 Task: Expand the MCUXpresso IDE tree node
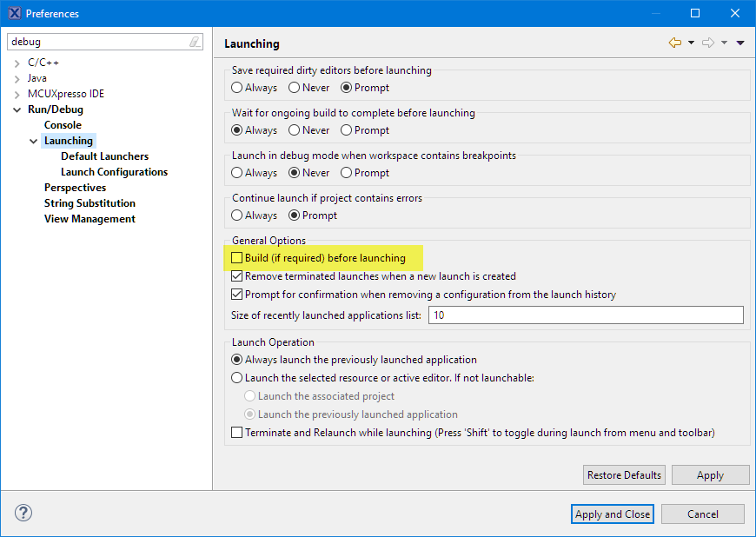[x=17, y=94]
